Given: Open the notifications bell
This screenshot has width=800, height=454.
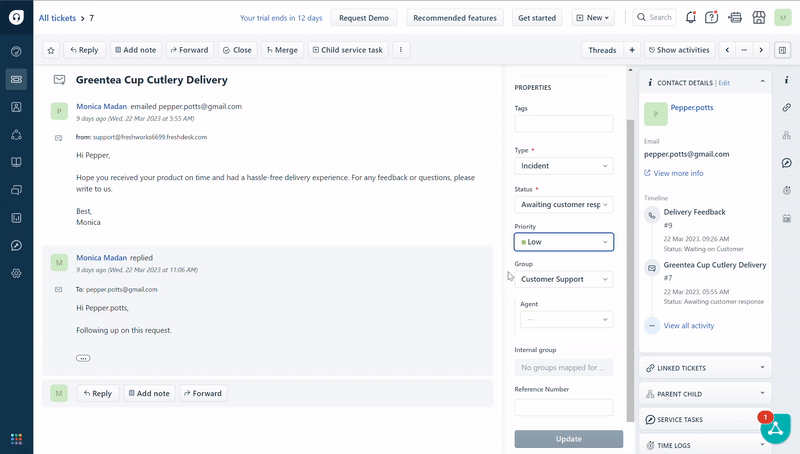Looking at the screenshot, I should point(690,18).
